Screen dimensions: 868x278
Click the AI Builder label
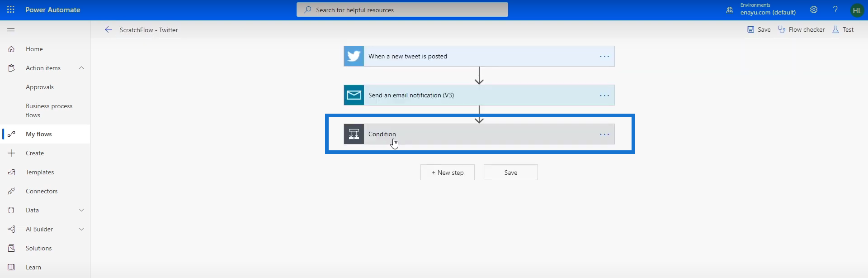39,229
